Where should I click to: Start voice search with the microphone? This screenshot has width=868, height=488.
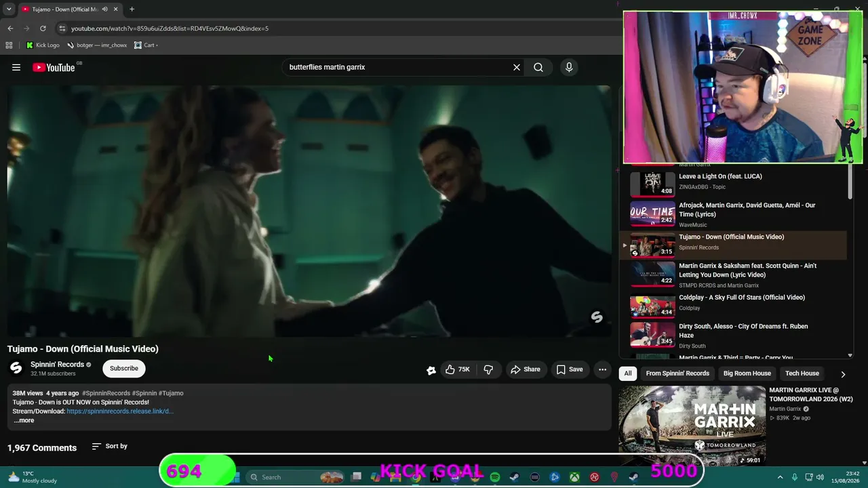click(569, 67)
